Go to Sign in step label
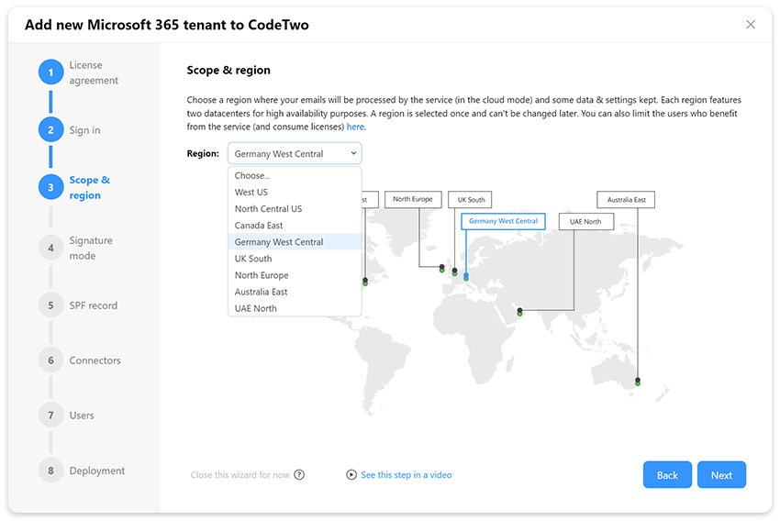 click(84, 130)
